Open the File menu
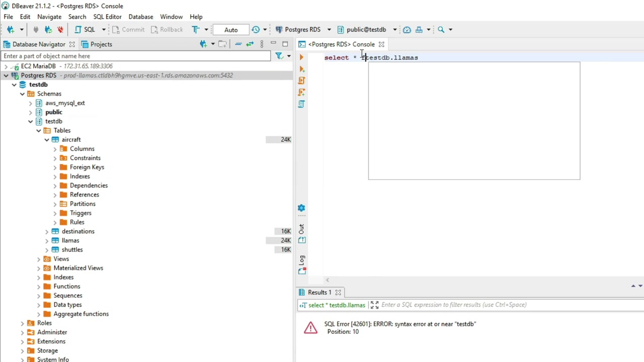 pyautogui.click(x=9, y=17)
